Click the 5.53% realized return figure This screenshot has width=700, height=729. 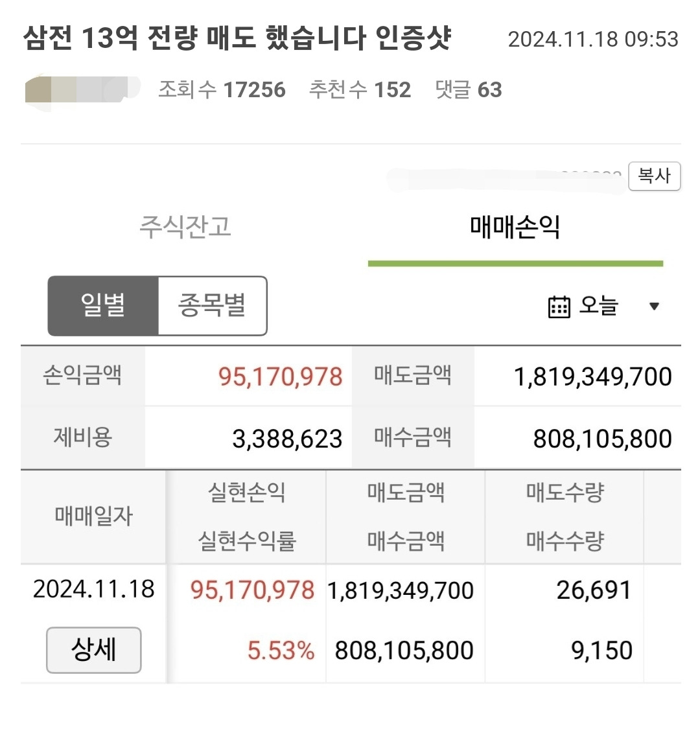point(281,650)
